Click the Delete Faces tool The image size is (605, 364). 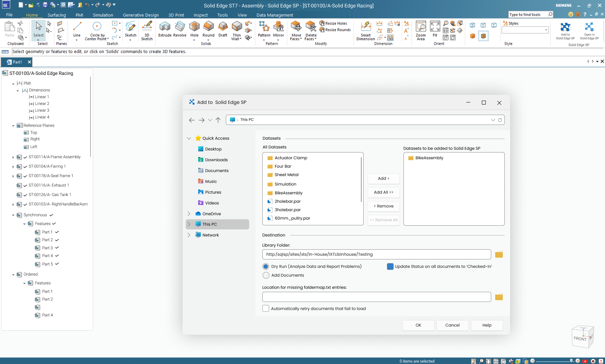pyautogui.click(x=311, y=31)
